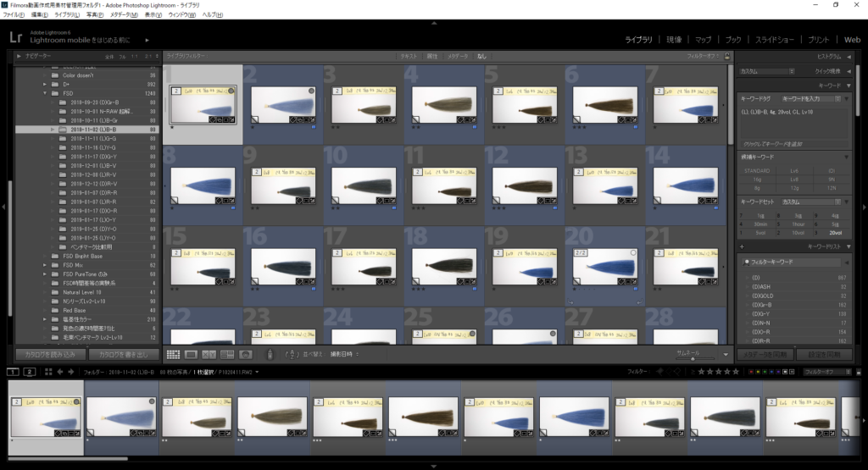
Task: Click the カタログを読み込み button
Action: point(50,354)
